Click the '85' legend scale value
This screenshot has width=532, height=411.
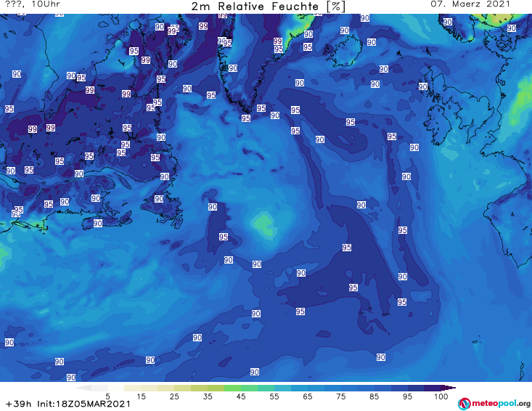point(375,396)
